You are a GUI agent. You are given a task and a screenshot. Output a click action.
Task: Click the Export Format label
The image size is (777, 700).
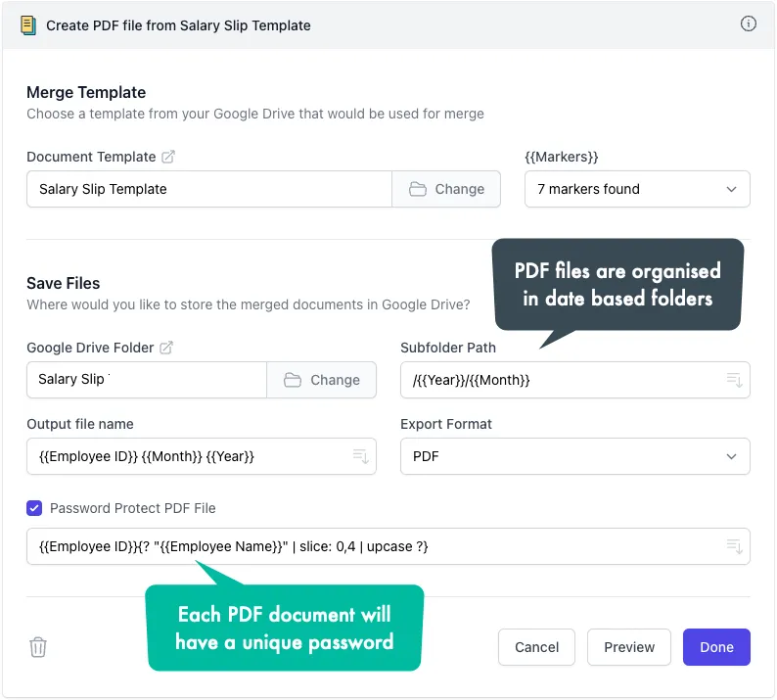tap(446, 424)
